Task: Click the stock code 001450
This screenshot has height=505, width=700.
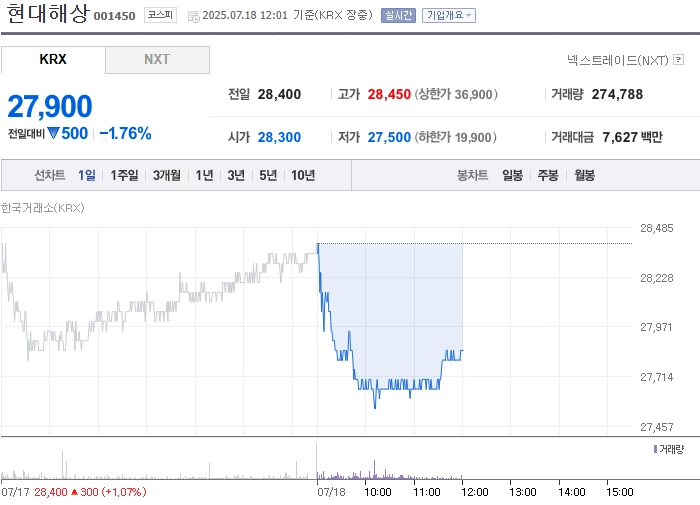Action: [114, 16]
